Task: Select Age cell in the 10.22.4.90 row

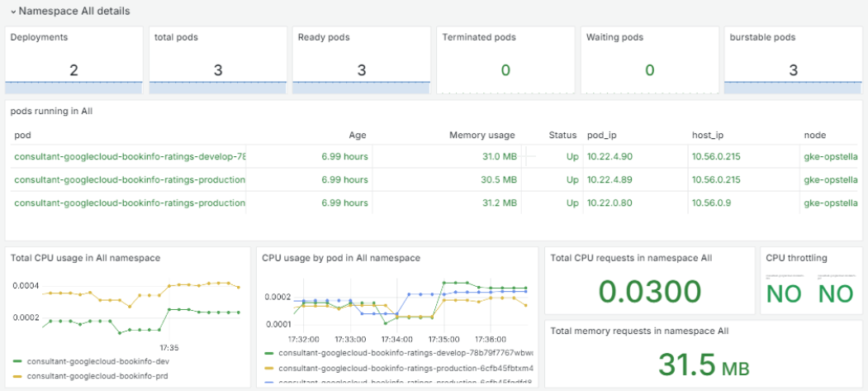Action: (344, 157)
